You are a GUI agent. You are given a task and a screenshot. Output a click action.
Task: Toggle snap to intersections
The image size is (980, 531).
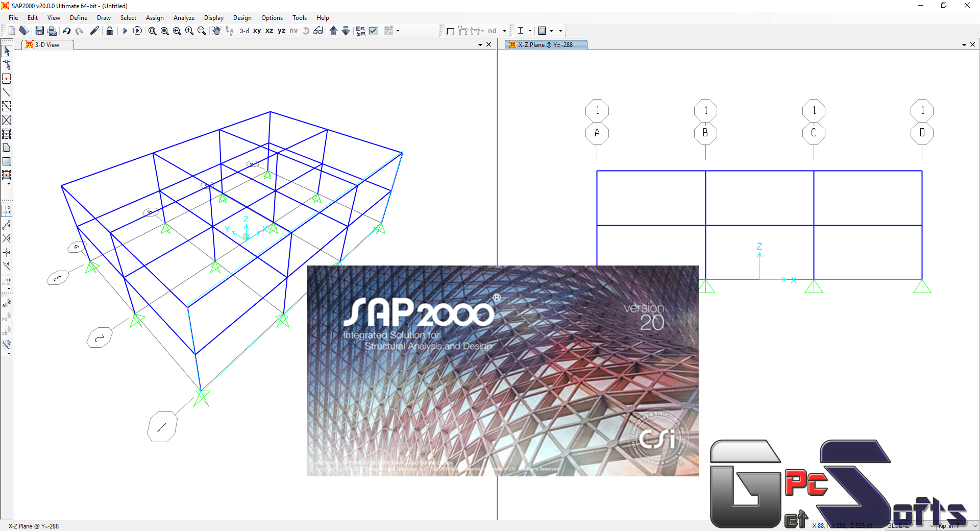coord(7,238)
